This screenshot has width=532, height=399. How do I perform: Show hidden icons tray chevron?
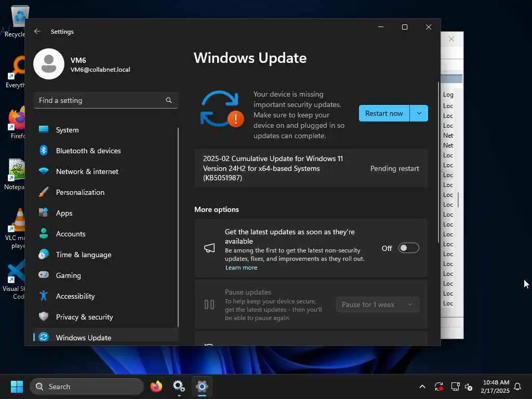click(422, 387)
